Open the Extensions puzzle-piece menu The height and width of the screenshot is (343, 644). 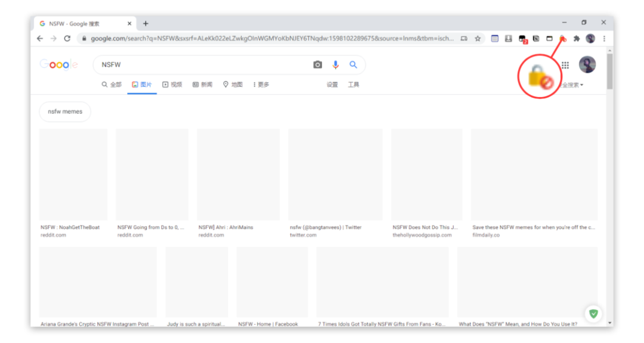(x=577, y=39)
